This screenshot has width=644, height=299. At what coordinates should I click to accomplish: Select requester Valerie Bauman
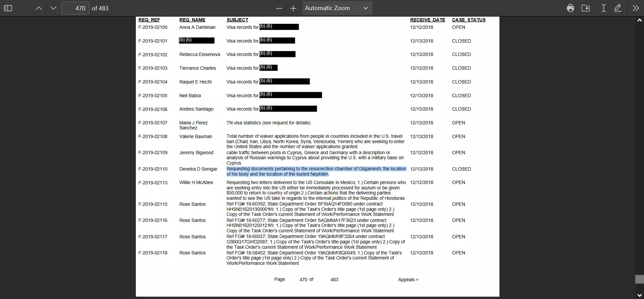click(x=196, y=136)
